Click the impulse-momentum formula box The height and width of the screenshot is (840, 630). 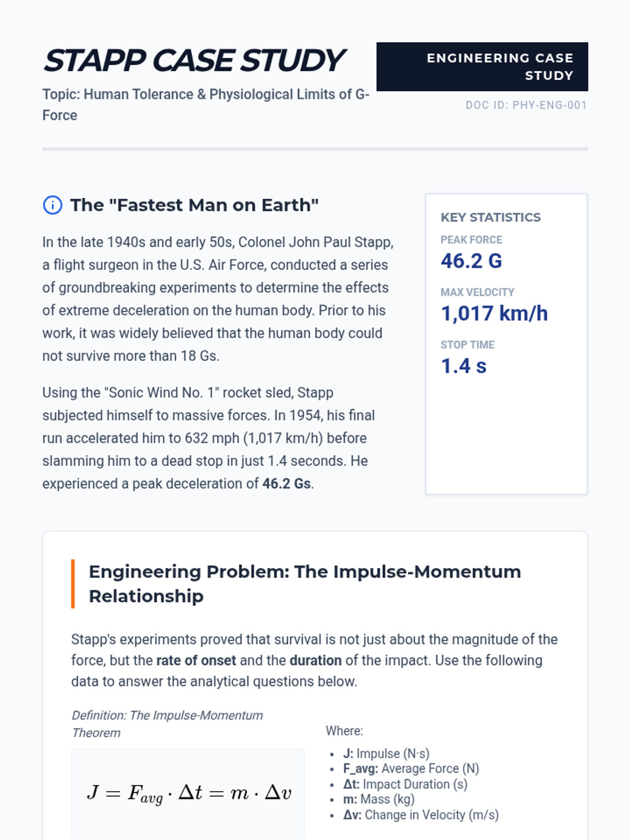point(188,793)
